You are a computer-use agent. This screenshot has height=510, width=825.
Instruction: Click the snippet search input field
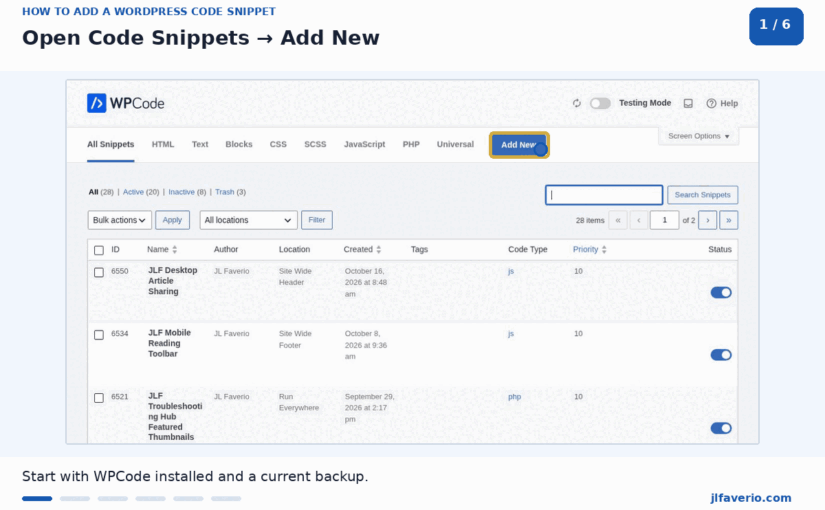pos(604,195)
